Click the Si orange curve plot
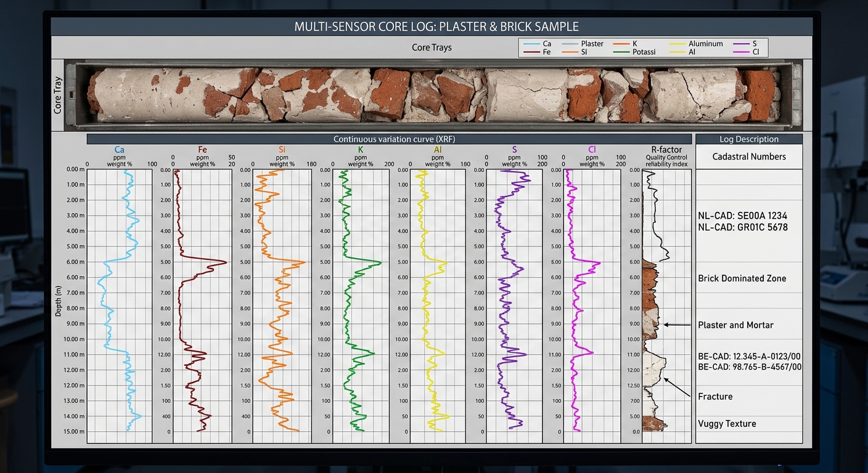The width and height of the screenshot is (868, 473). coord(281,305)
